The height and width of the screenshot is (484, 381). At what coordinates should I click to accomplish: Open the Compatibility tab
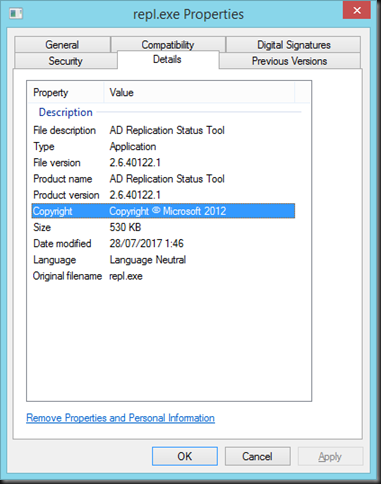(x=168, y=45)
